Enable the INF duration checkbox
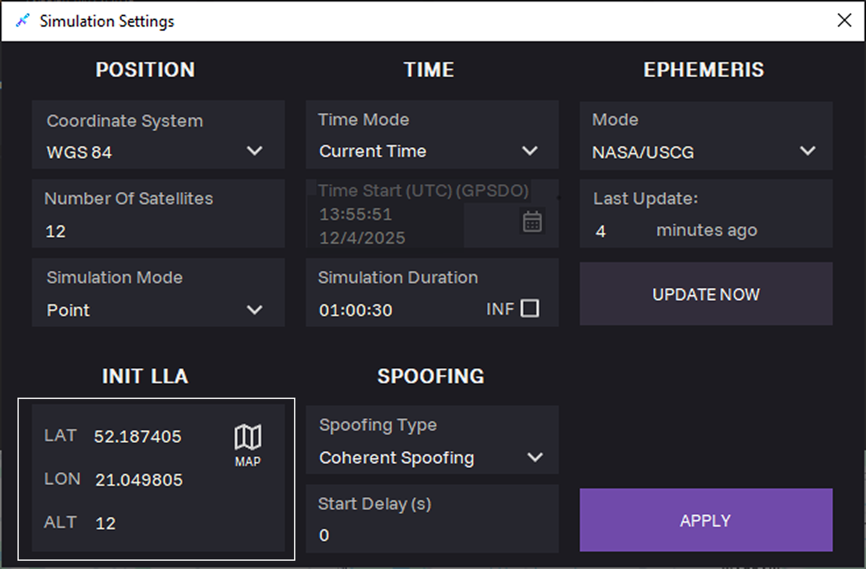The width and height of the screenshot is (866, 569). (530, 309)
